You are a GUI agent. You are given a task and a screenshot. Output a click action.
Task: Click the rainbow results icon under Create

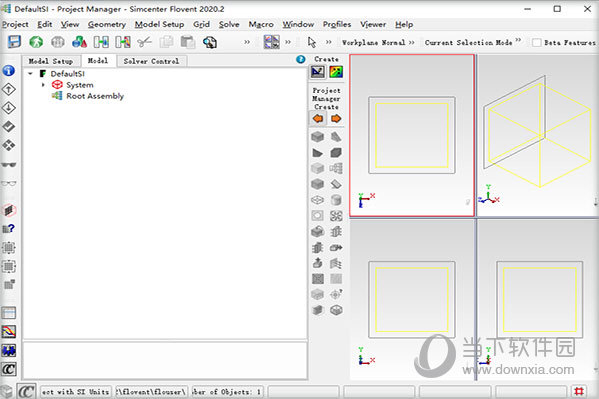(x=336, y=72)
